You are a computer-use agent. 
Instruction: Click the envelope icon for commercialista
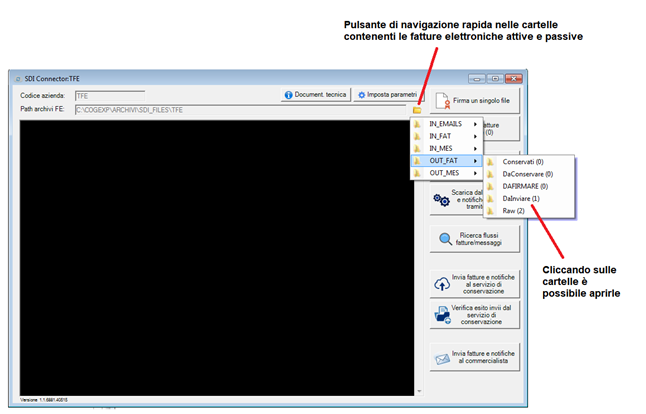pos(442,358)
